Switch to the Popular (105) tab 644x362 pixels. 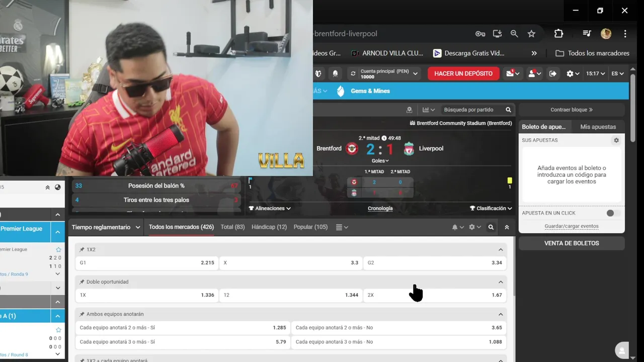tap(310, 227)
